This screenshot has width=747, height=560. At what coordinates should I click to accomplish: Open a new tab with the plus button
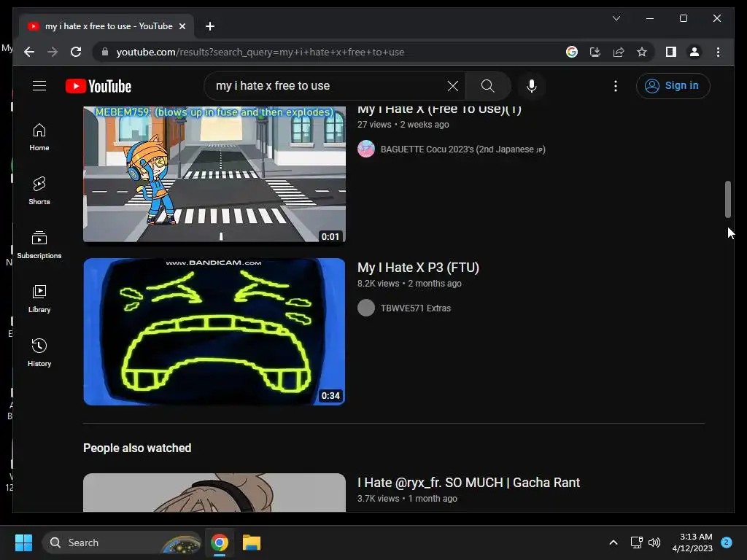point(210,26)
